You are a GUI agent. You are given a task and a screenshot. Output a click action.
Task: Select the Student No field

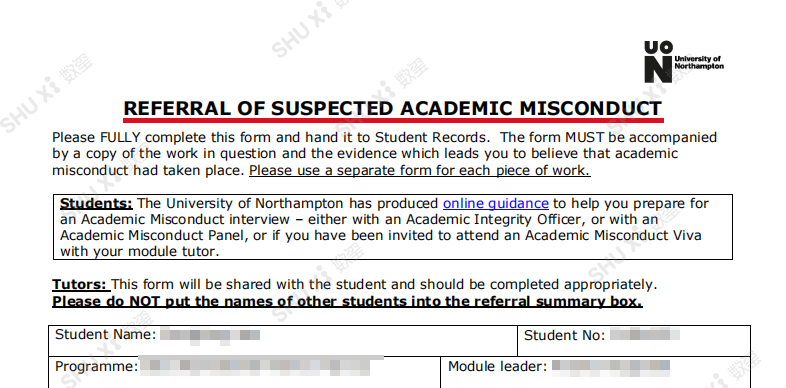pyautogui.click(x=634, y=341)
